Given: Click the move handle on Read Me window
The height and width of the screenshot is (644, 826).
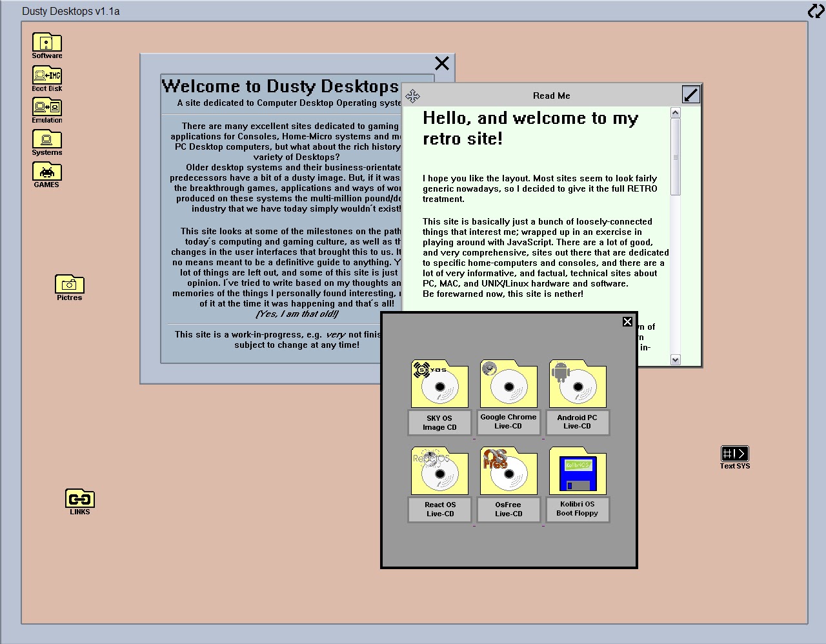Looking at the screenshot, I should click(x=413, y=96).
